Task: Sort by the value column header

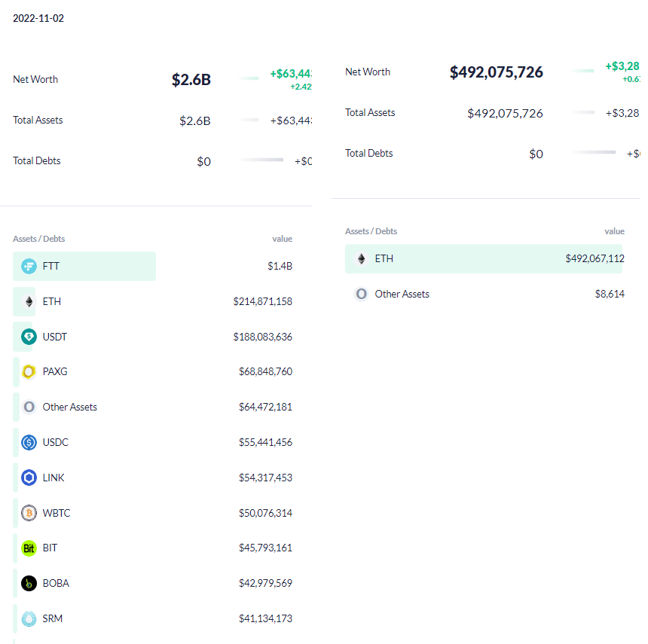Action: click(282, 239)
